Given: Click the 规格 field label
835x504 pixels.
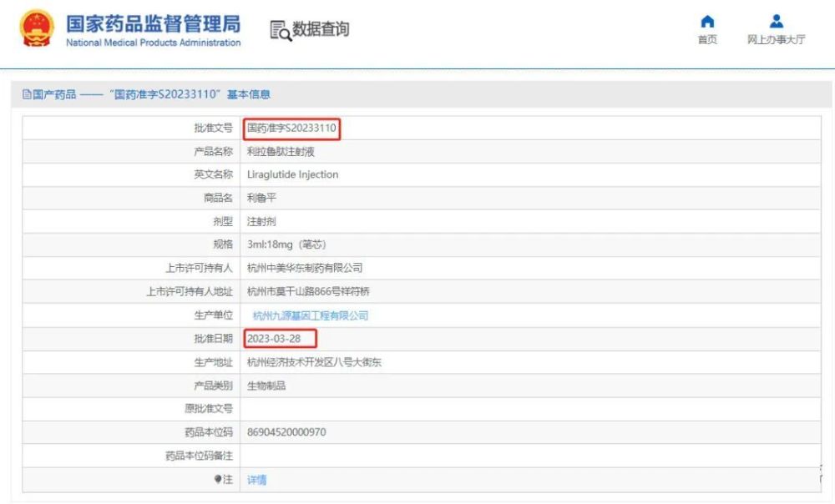Looking at the screenshot, I should pyautogui.click(x=223, y=244).
